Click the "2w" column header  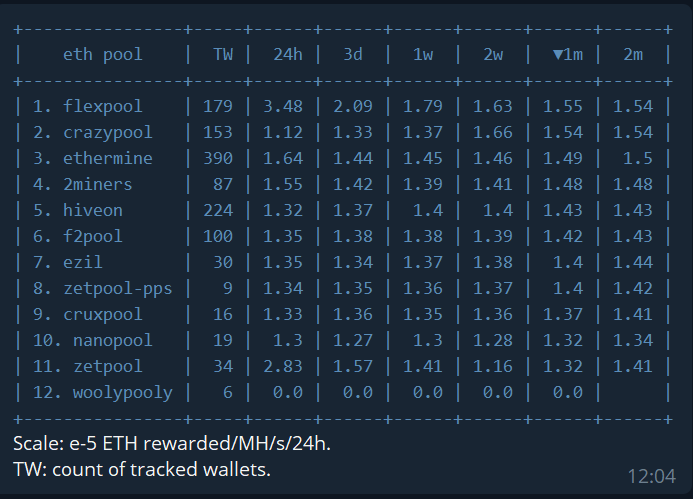coord(493,55)
